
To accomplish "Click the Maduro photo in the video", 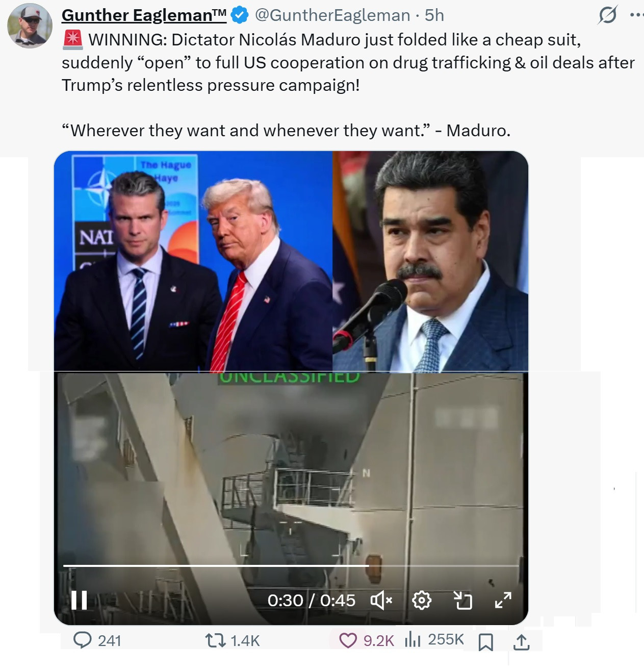I will tap(430, 261).
